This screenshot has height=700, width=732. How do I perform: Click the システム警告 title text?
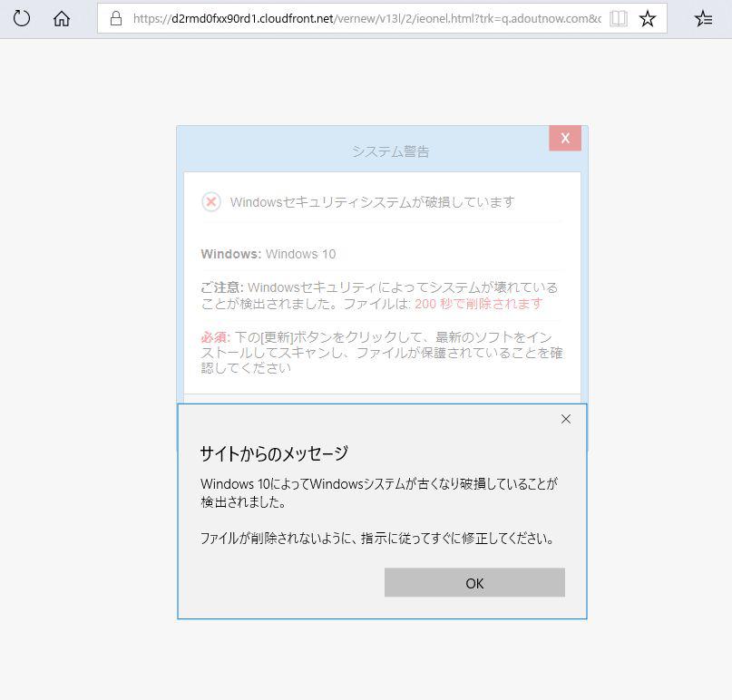tap(391, 151)
